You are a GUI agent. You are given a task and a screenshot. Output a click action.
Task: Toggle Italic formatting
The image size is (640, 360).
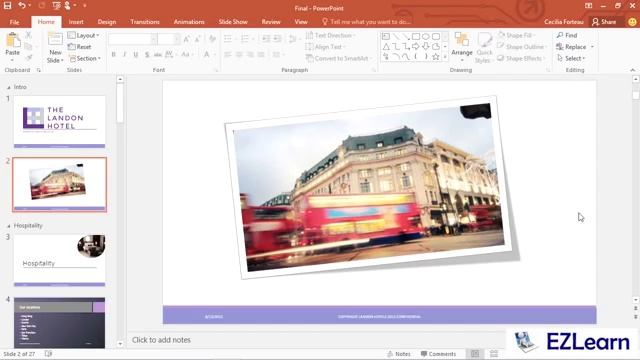[x=124, y=54]
